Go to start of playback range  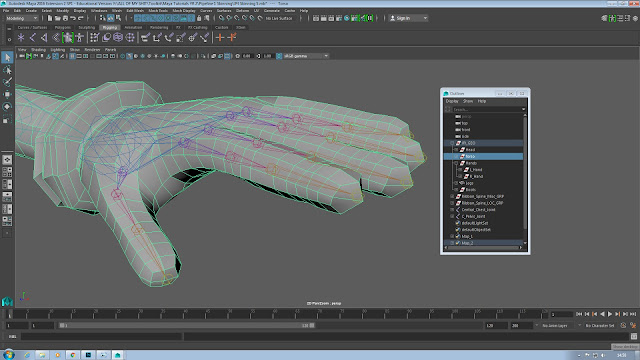[579, 314]
